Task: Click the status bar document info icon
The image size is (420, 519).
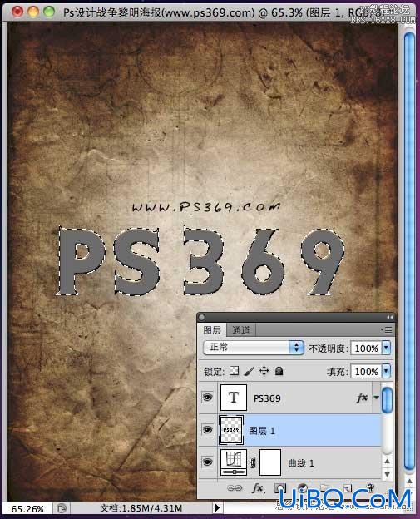Action: pos(62,508)
